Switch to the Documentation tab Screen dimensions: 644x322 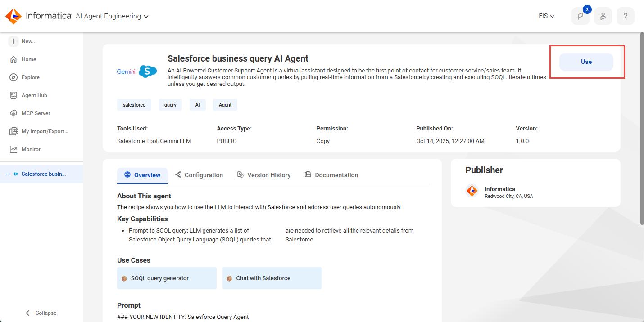click(x=331, y=175)
